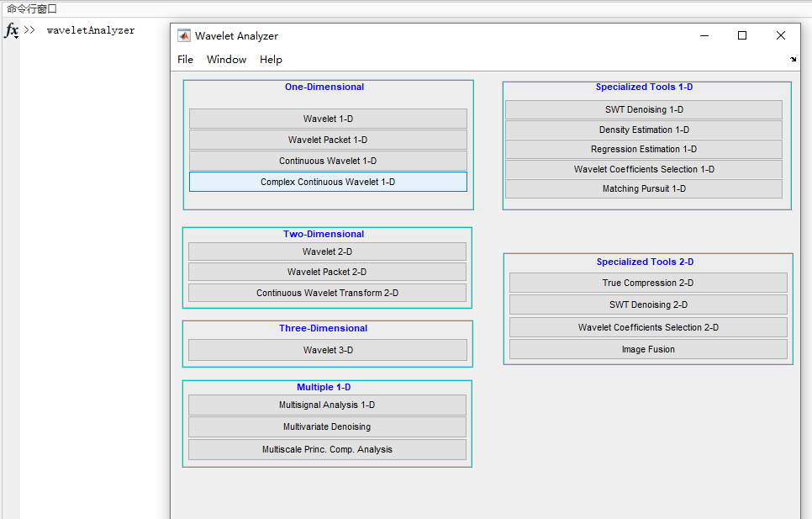Viewport: 812px width, 519px height.
Task: Open Wavelet Packet 1-D
Action: click(x=328, y=140)
